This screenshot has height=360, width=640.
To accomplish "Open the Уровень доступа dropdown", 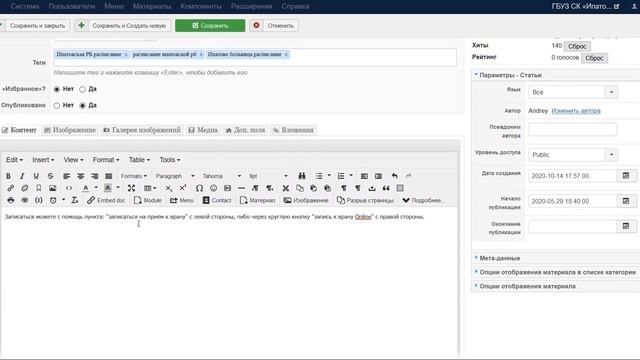I will (573, 155).
